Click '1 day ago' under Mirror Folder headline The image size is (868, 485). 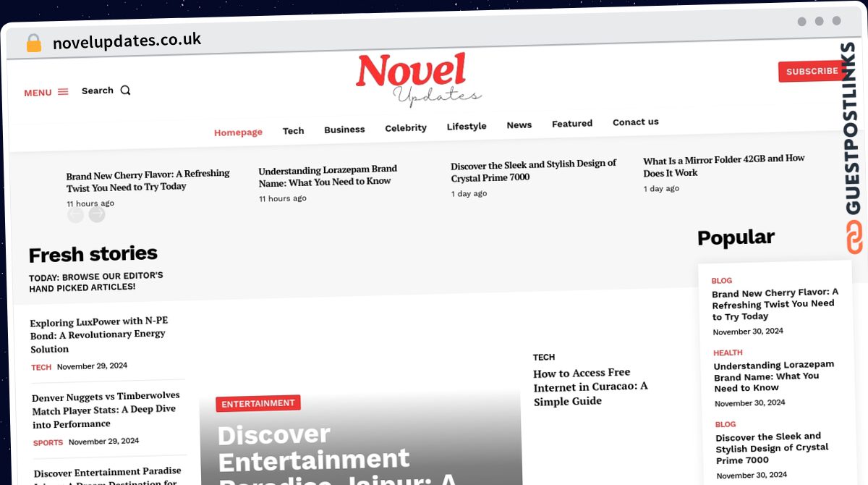pyautogui.click(x=662, y=189)
